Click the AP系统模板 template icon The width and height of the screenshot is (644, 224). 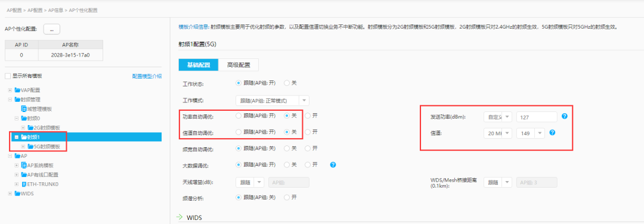(24, 166)
